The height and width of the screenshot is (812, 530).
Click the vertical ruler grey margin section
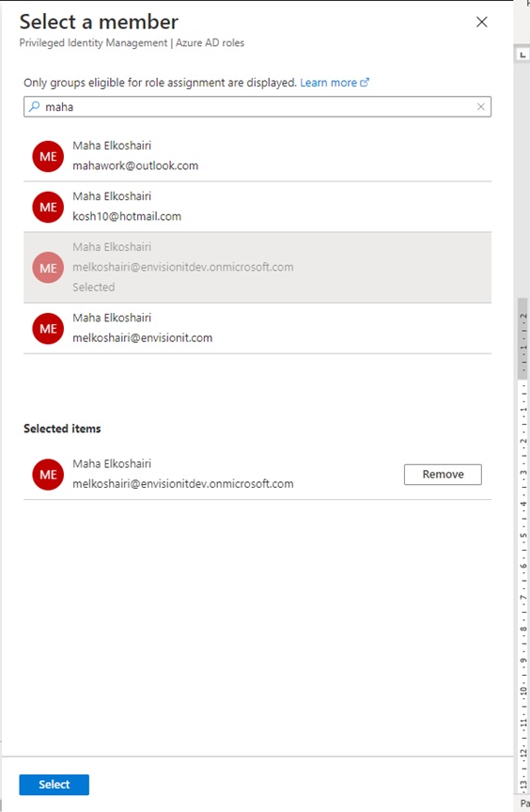coord(522,339)
